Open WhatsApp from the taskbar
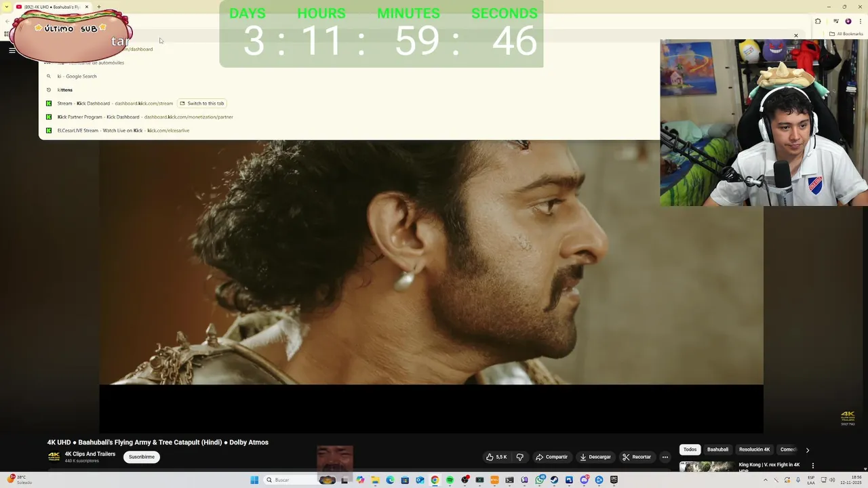This screenshot has height=488, width=868. click(x=539, y=480)
